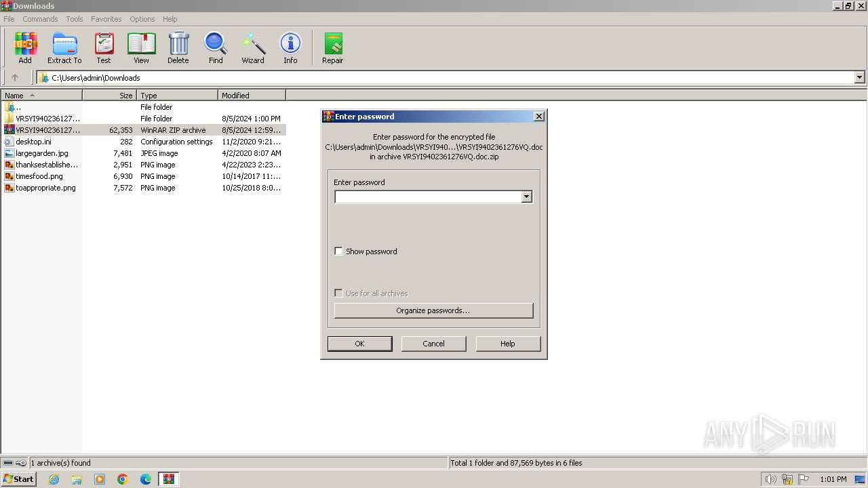This screenshot has height=488, width=868.
Task: Click 'JPEG image' type cell
Action: (x=159, y=153)
